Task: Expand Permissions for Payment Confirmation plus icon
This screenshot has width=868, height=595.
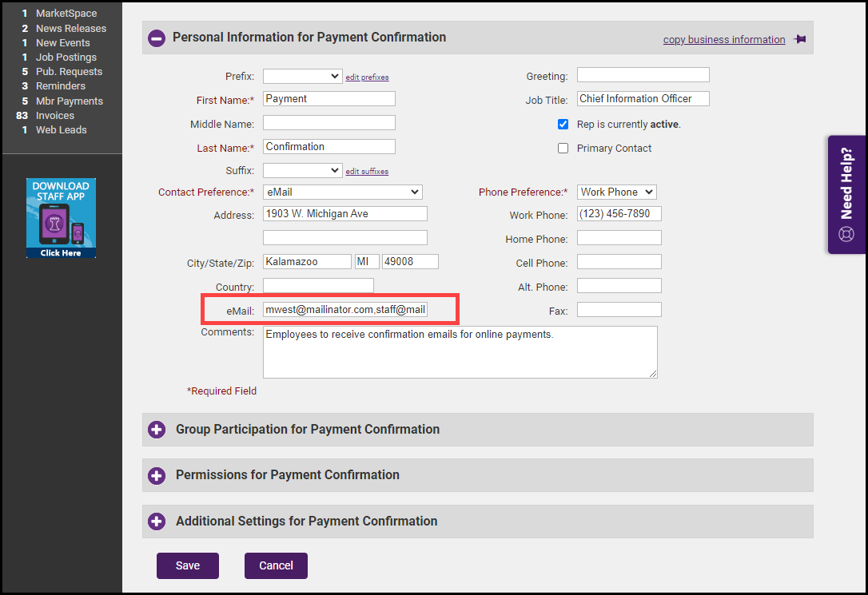Action: point(157,475)
